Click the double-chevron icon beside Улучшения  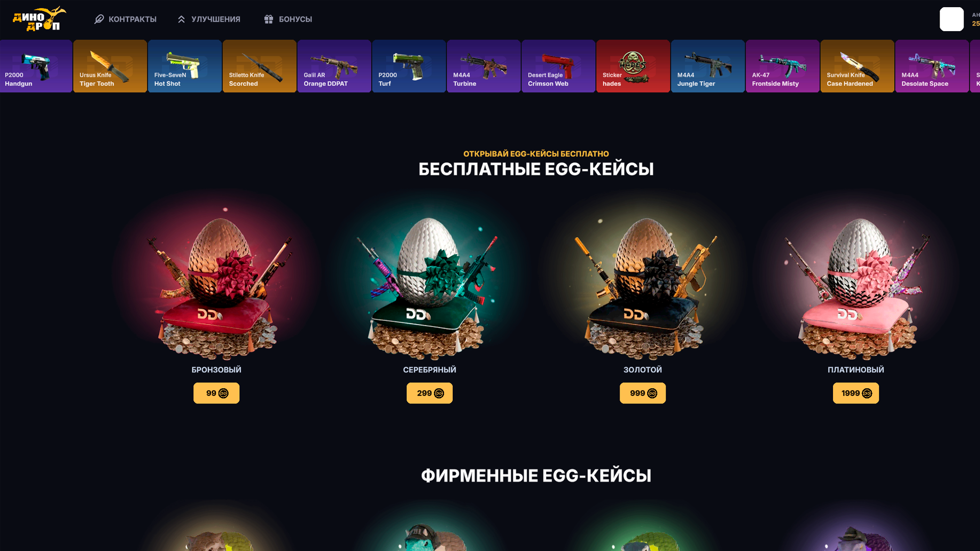181,19
